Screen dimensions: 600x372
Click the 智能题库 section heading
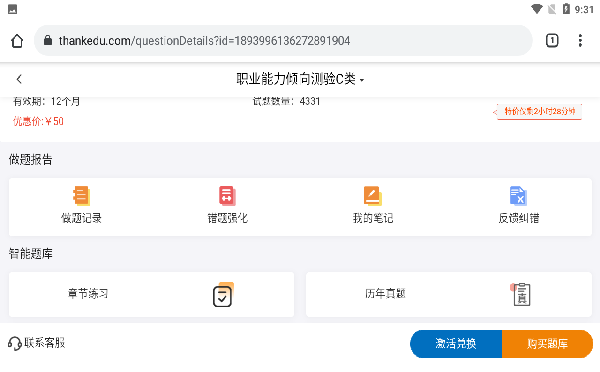31,253
